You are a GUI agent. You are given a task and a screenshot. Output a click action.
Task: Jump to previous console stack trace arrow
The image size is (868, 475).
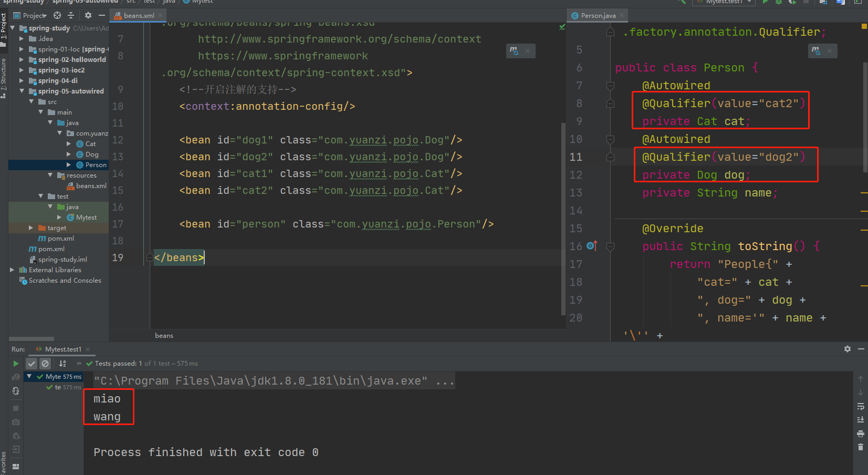tap(861, 379)
